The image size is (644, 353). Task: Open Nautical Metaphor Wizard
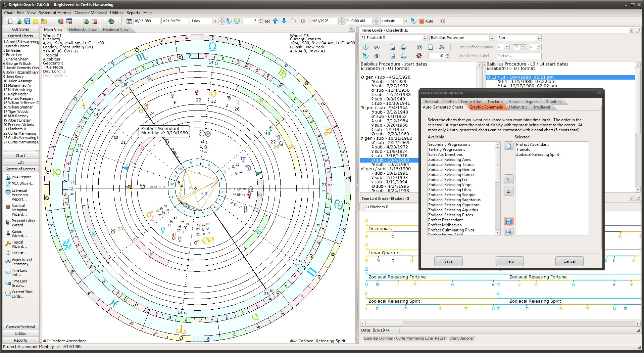coord(20,210)
